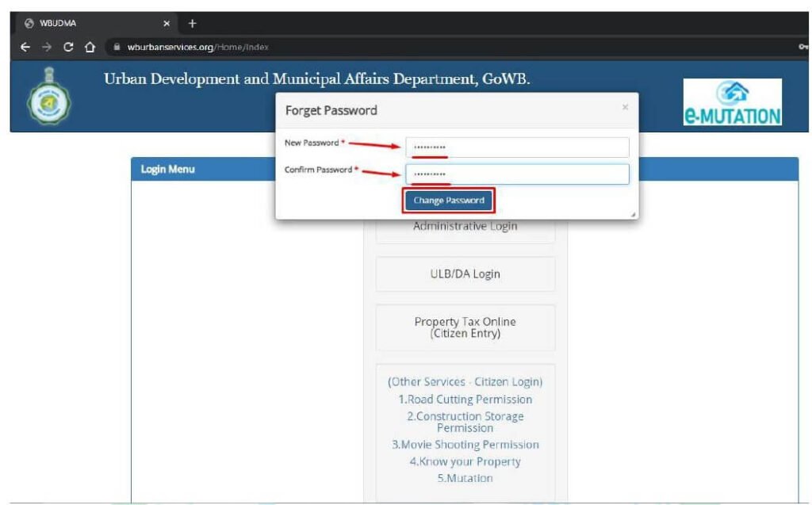Select the WBUDMA browser tab
The width and height of the screenshot is (812, 505).
coord(96,23)
